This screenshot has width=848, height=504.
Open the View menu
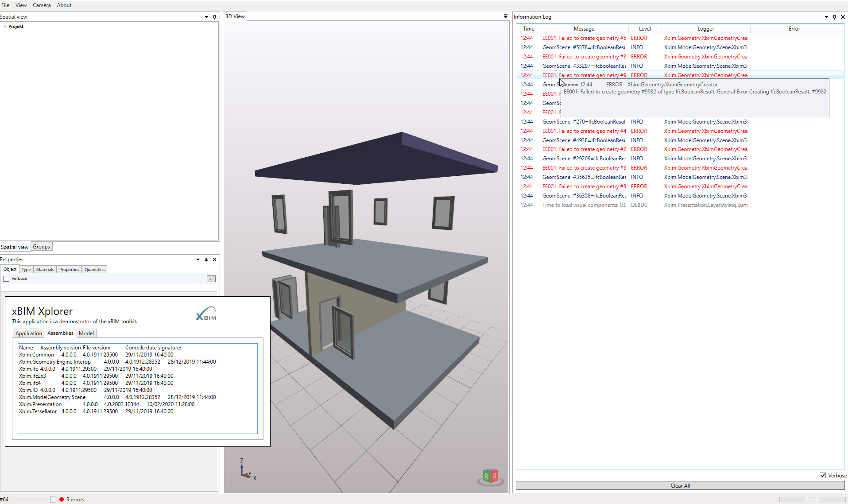coord(21,5)
